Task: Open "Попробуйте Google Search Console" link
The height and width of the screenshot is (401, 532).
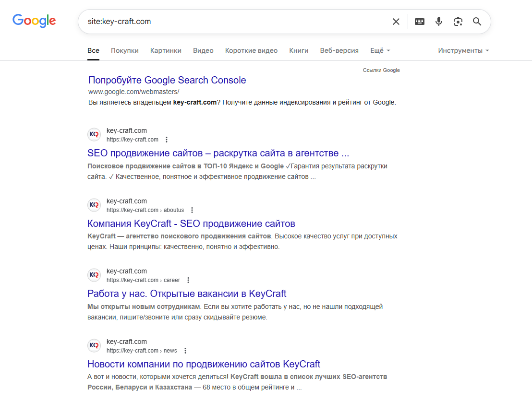Action: tap(167, 80)
